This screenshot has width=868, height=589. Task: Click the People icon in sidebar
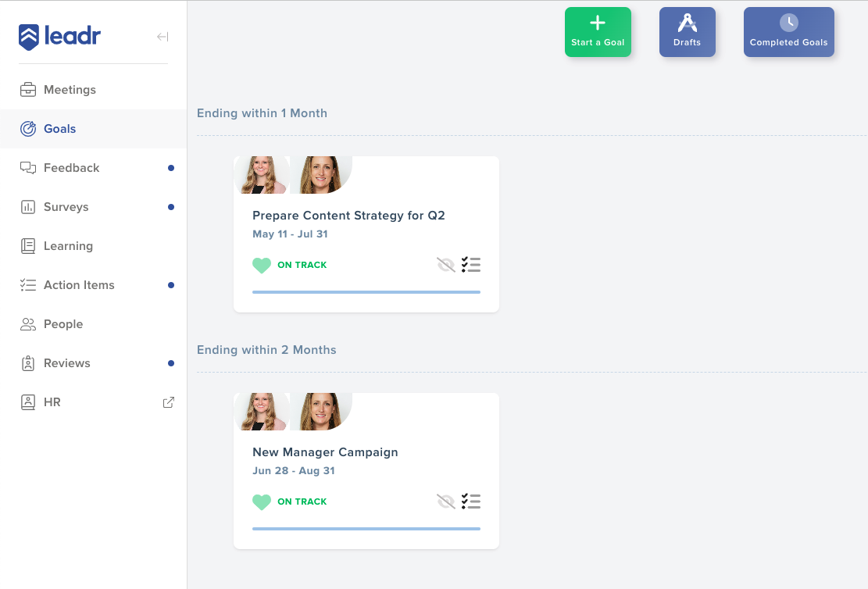(28, 324)
